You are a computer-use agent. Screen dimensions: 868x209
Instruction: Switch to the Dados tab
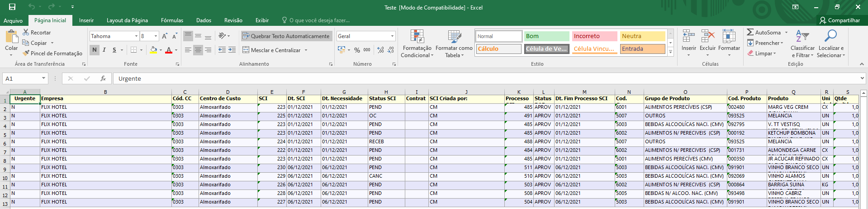coord(204,20)
